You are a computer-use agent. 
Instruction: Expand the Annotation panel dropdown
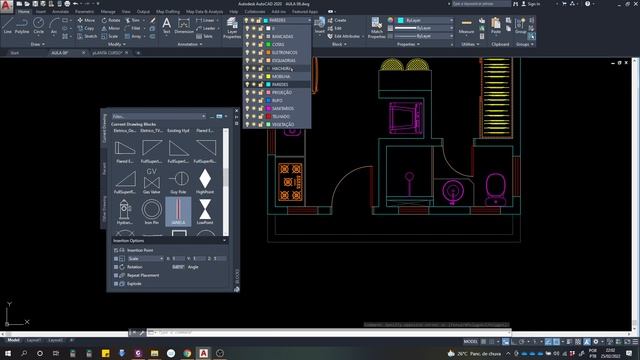coord(190,44)
